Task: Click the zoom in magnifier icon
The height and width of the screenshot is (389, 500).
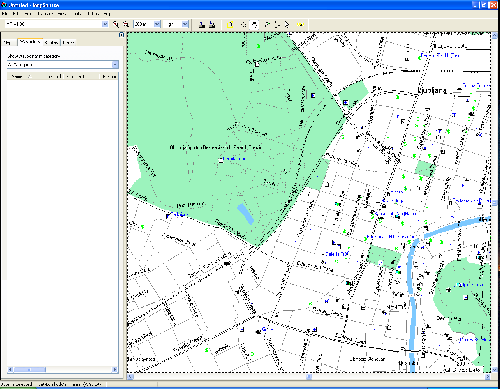Action: (116, 24)
